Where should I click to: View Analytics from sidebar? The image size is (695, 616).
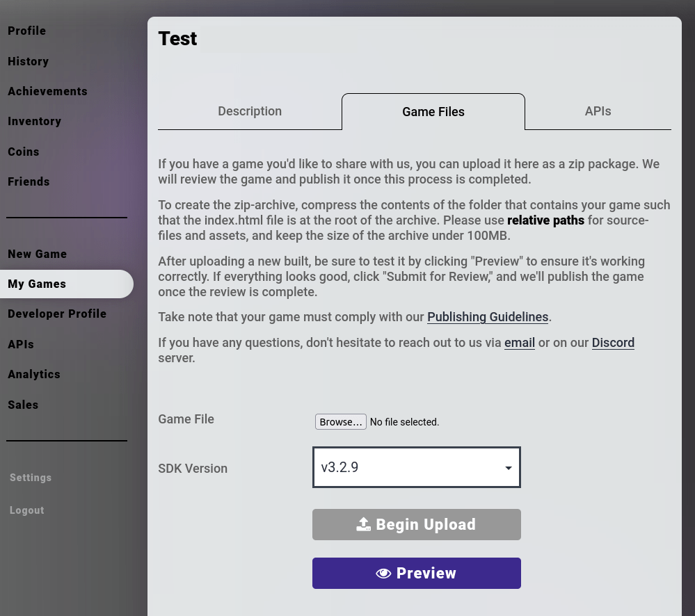34,374
